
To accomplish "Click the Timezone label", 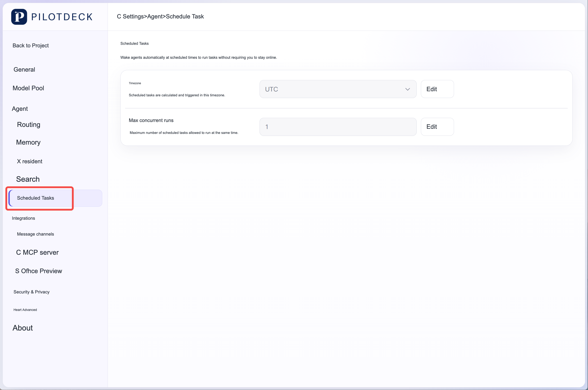I will click(x=135, y=83).
